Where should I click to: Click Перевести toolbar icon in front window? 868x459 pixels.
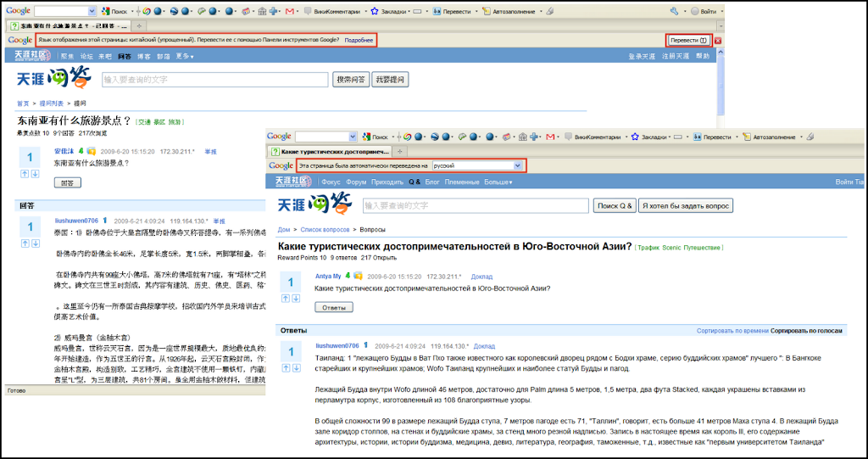click(698, 137)
